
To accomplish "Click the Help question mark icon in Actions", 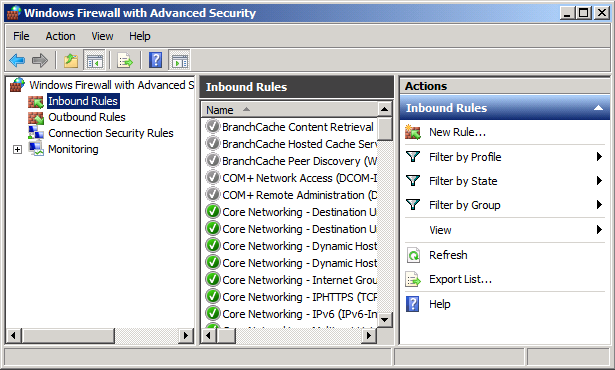I will 413,304.
